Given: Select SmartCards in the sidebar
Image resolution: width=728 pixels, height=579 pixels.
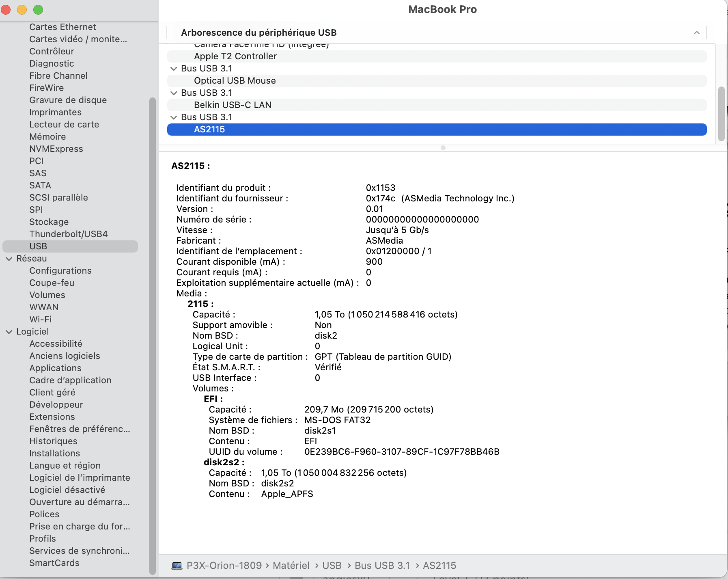Looking at the screenshot, I should (x=54, y=563).
